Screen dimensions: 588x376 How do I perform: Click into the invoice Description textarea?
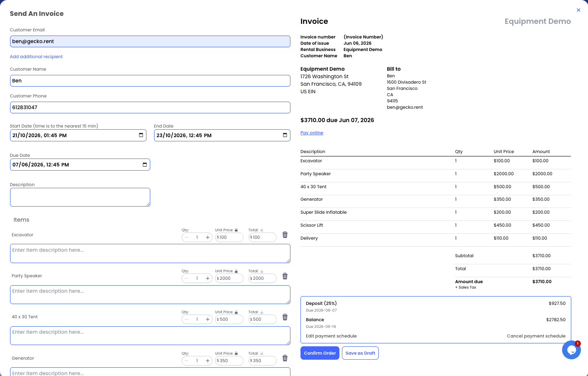point(80,197)
